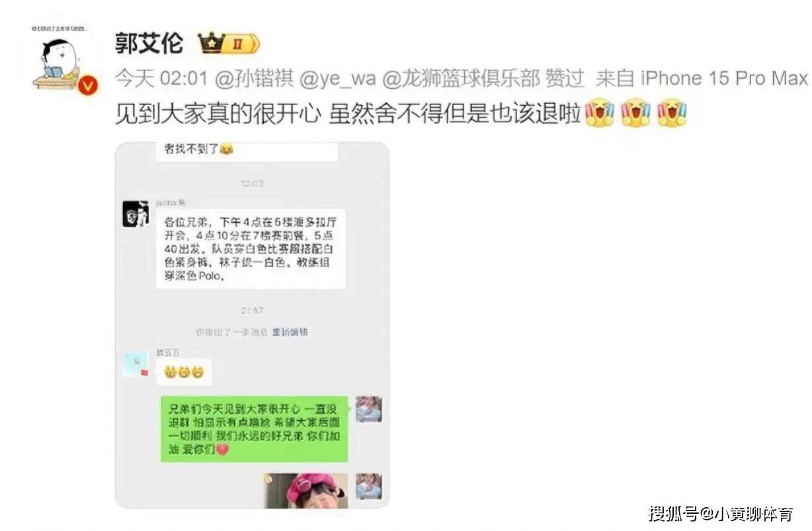Open the attached chat screenshot image
Screen dimensions: 812x531
(x=252, y=325)
